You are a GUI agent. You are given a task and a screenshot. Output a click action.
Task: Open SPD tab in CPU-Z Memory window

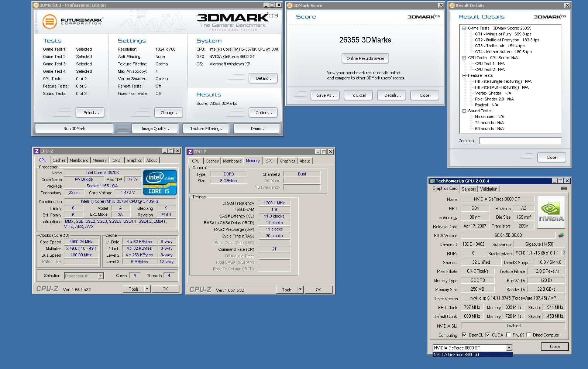pyautogui.click(x=270, y=161)
